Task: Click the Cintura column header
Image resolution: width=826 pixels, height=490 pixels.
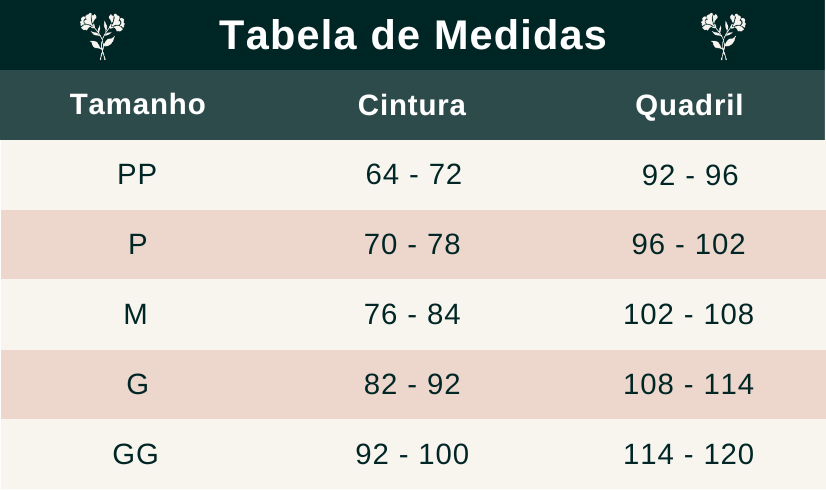Action: (x=412, y=105)
